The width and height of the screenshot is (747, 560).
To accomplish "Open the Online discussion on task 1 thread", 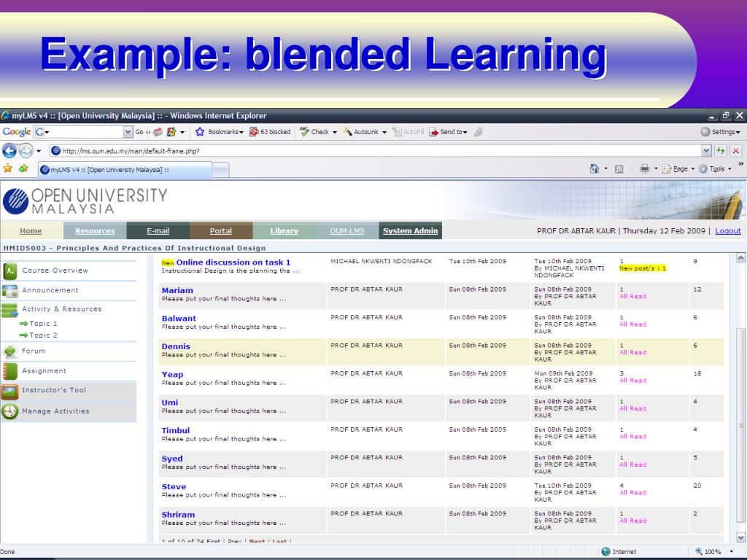I will click(x=233, y=262).
